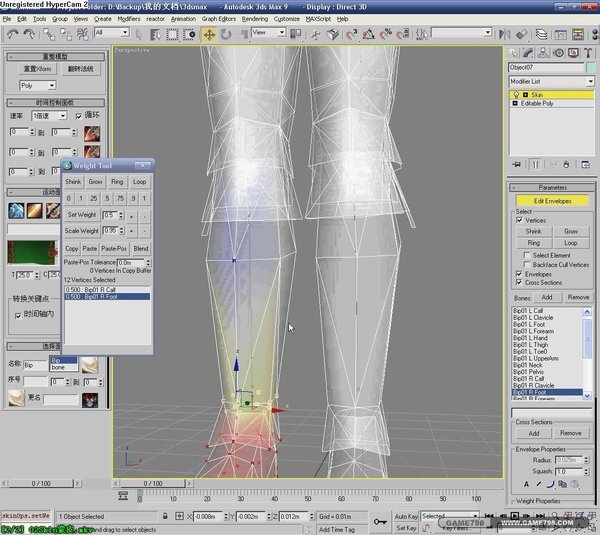Click the 翻转法线 button
This screenshot has height=535, width=600.
[81, 69]
